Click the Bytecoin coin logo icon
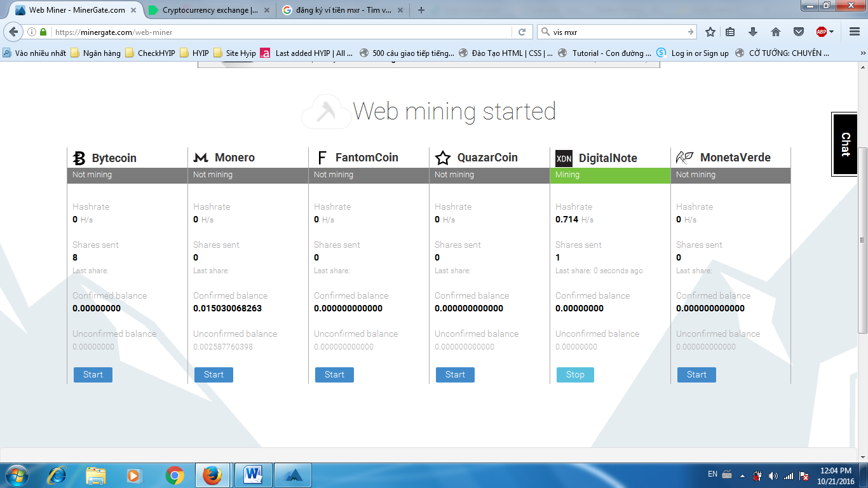868x488 pixels. (79, 158)
